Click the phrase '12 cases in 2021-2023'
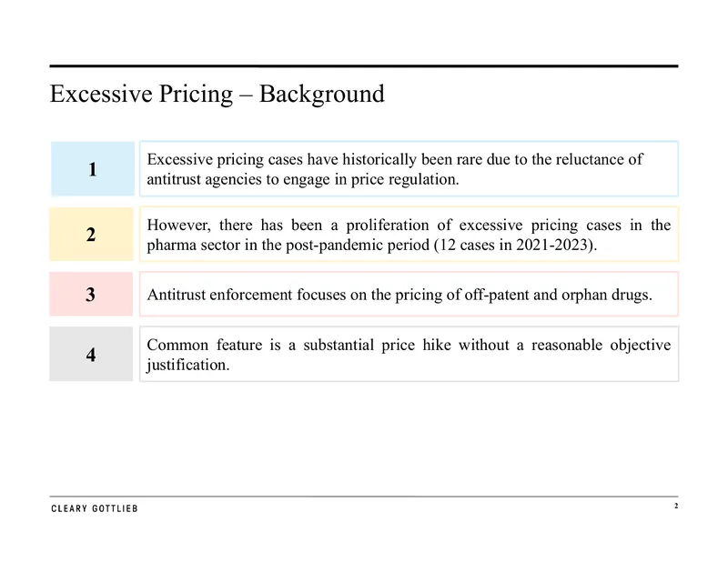The width and height of the screenshot is (728, 562). click(513, 245)
